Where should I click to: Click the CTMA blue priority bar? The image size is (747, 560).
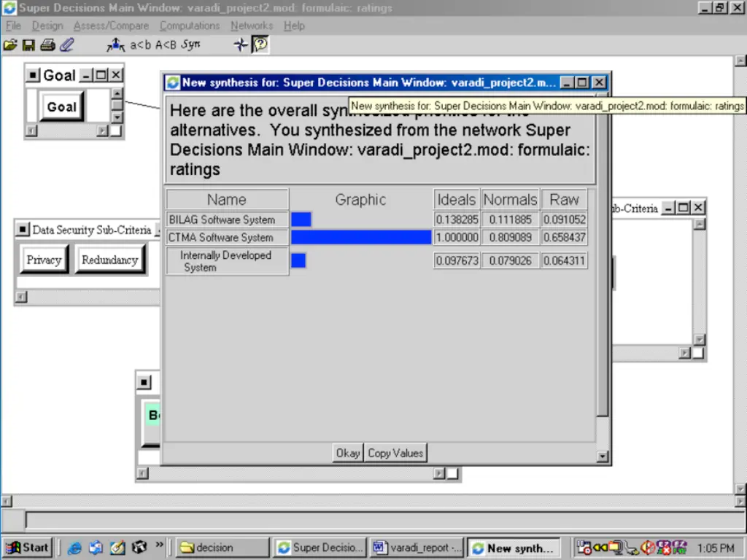click(x=361, y=237)
